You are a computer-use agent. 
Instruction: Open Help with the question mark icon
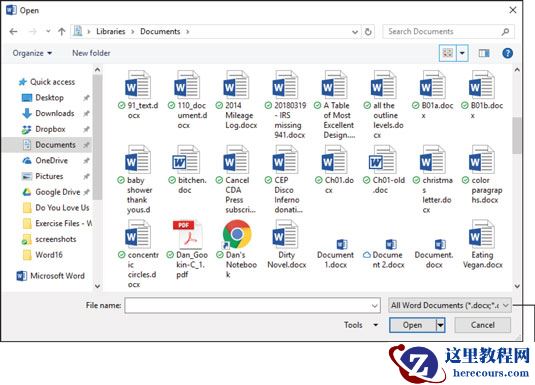[507, 53]
